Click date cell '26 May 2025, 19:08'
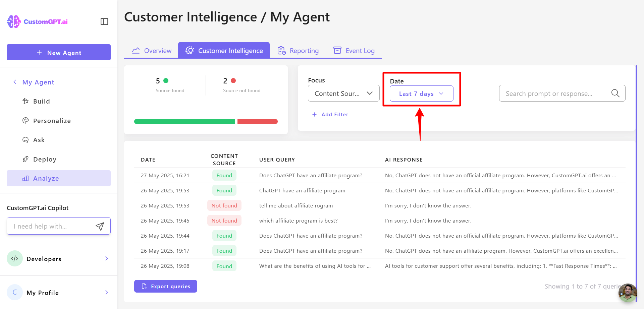644x309 pixels. 165,266
